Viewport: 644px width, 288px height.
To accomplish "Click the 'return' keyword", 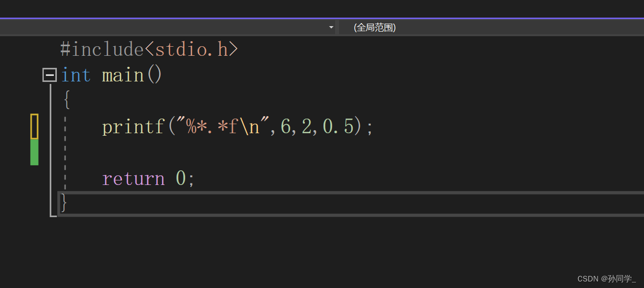I will pos(133,178).
